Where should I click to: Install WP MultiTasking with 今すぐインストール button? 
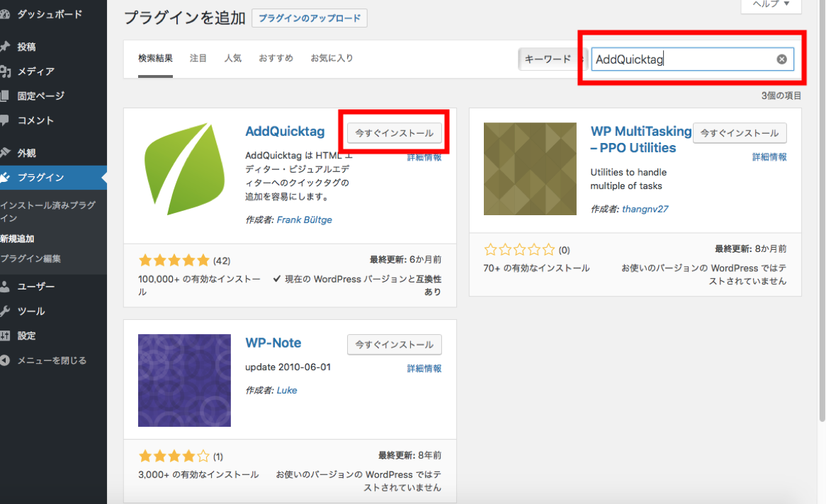pos(740,133)
